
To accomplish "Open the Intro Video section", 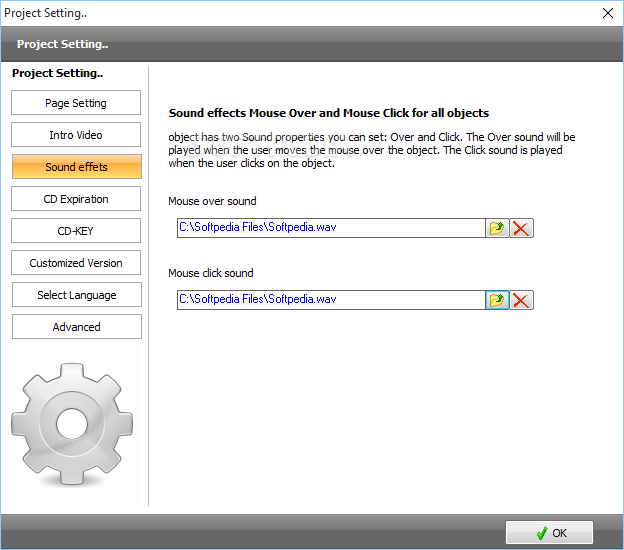I will pyautogui.click(x=76, y=135).
